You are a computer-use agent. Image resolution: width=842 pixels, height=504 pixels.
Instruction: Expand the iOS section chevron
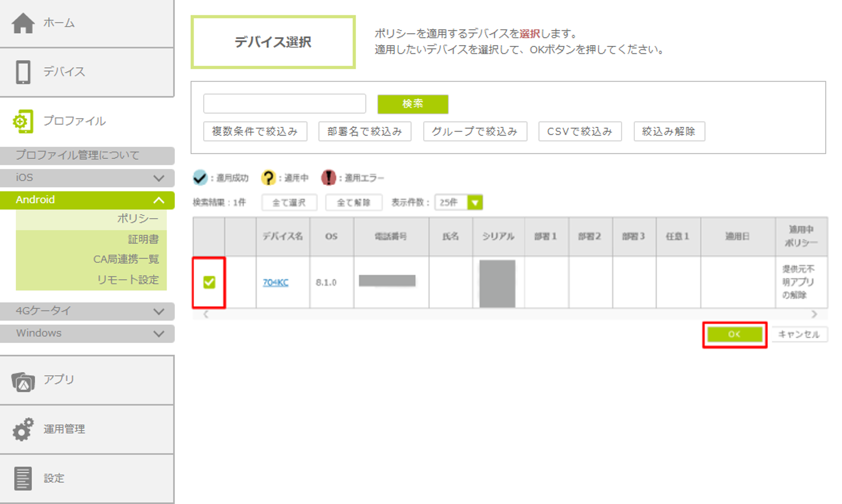coord(159,178)
